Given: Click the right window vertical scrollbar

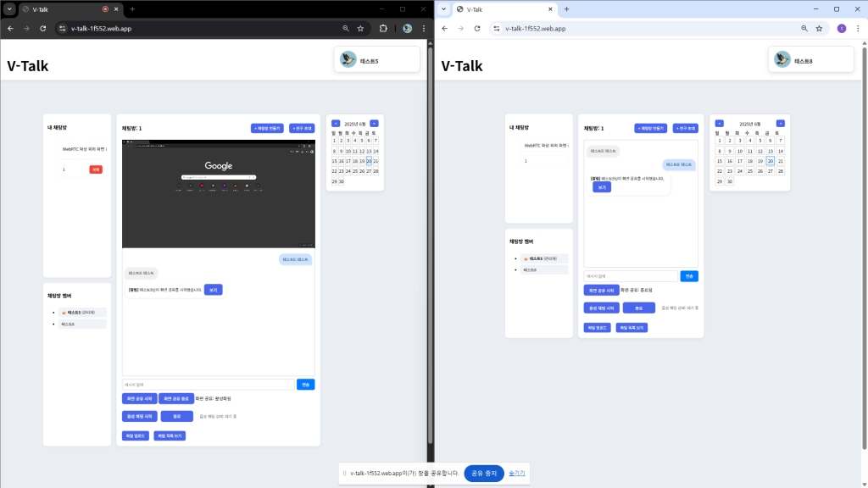Looking at the screenshot, I should [x=864, y=249].
